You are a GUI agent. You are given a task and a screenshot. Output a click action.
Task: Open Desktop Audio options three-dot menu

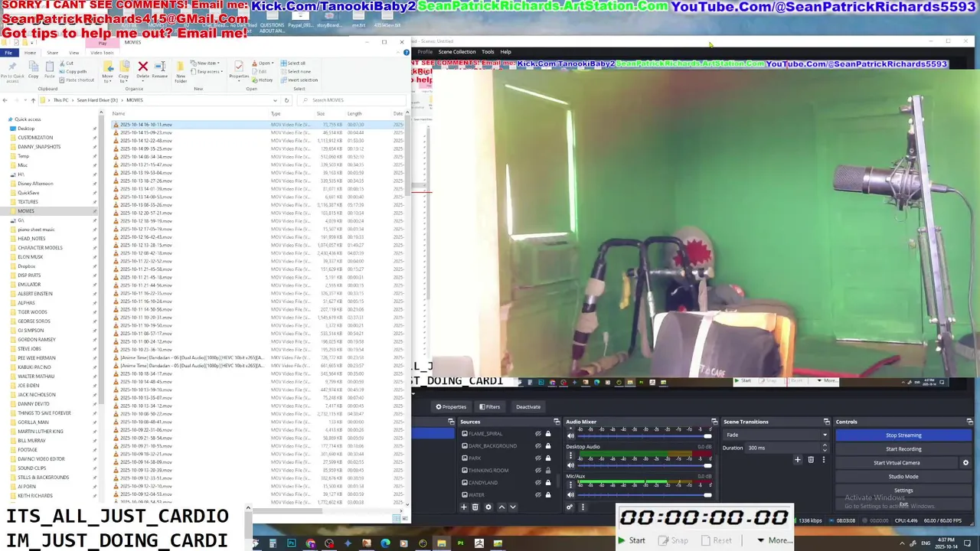570,456
